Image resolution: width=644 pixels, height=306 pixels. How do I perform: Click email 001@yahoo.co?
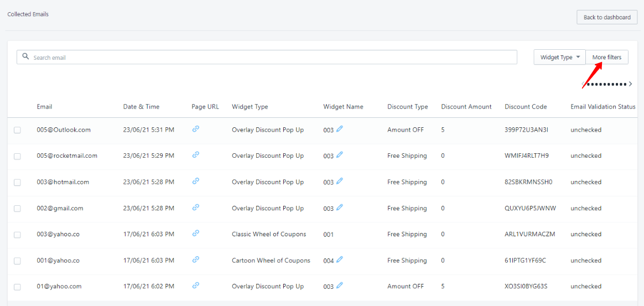58,261
